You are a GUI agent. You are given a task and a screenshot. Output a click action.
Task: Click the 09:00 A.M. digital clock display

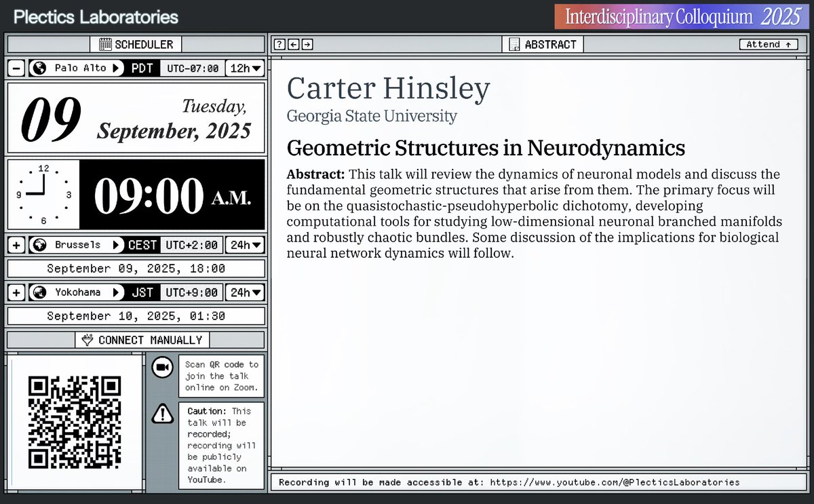tap(172, 195)
